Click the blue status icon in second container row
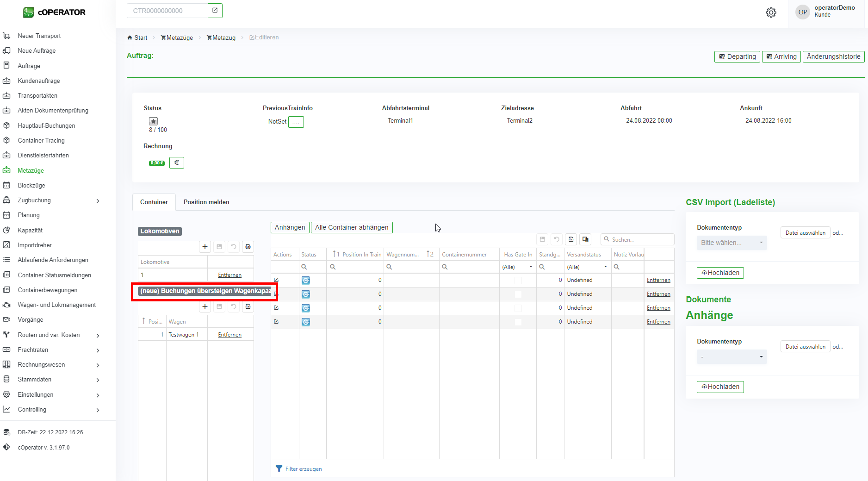Screen dimensions: 868x481 pos(306,294)
